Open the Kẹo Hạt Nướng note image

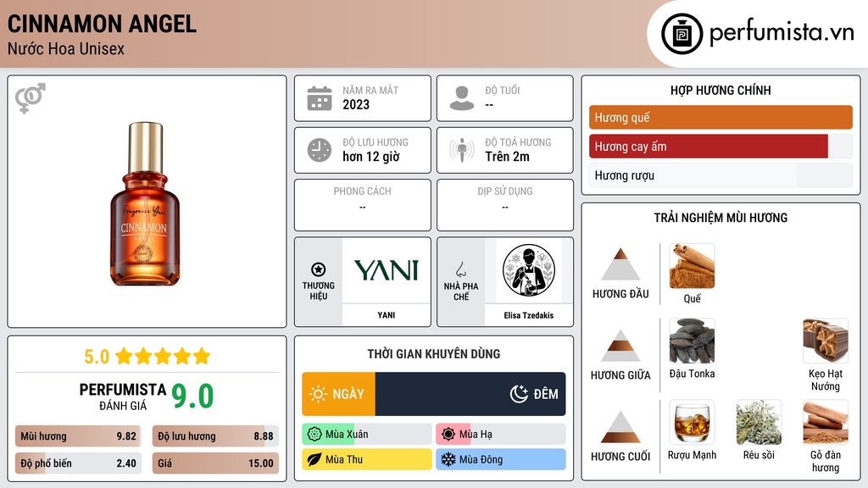coord(826,341)
